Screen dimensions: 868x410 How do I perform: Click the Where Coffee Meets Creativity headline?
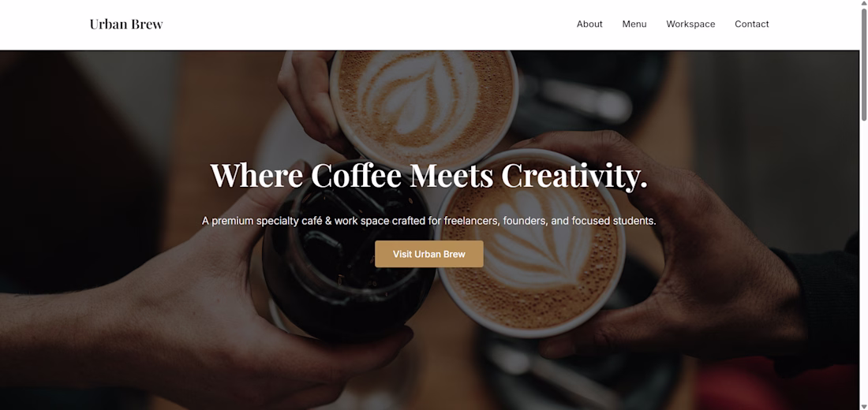[428, 175]
